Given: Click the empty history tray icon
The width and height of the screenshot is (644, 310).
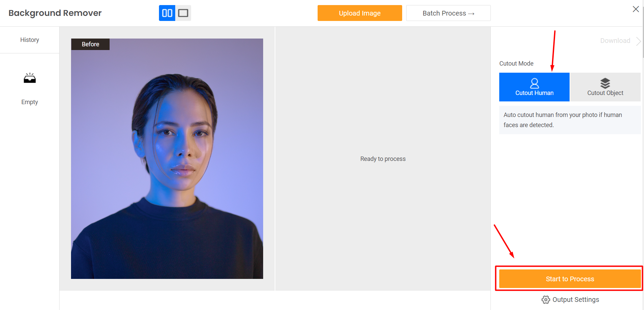Looking at the screenshot, I should click(30, 78).
